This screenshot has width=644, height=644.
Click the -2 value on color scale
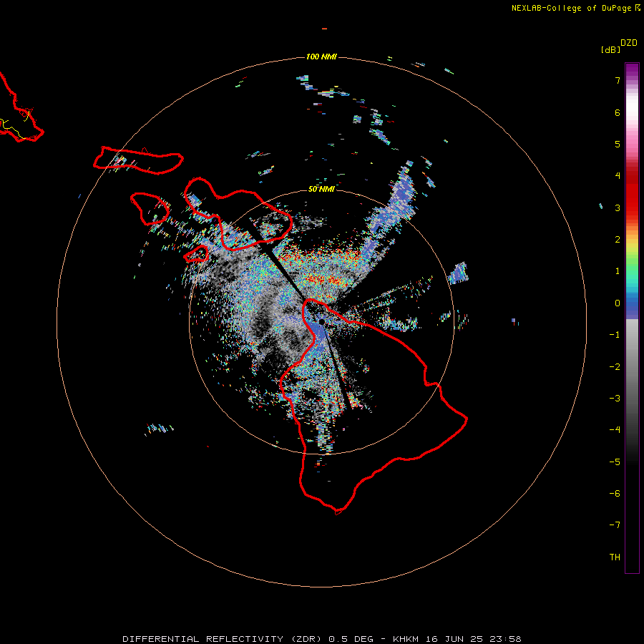click(615, 367)
